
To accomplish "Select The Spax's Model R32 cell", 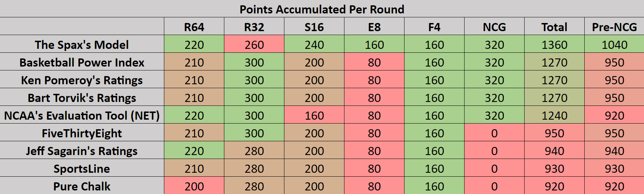I will coord(254,45).
